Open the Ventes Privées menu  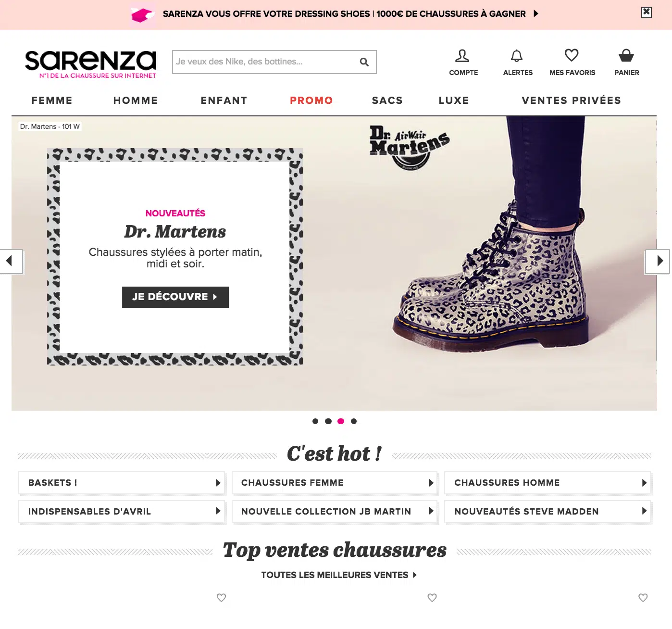click(x=572, y=101)
